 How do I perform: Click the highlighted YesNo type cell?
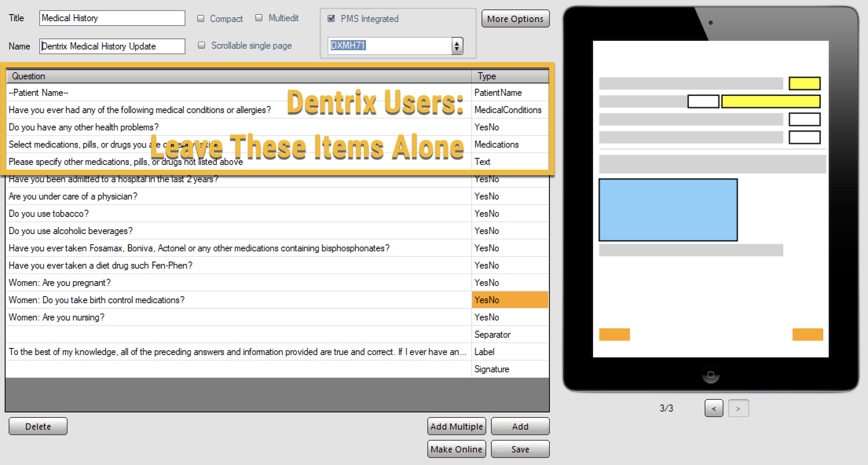pyautogui.click(x=510, y=300)
